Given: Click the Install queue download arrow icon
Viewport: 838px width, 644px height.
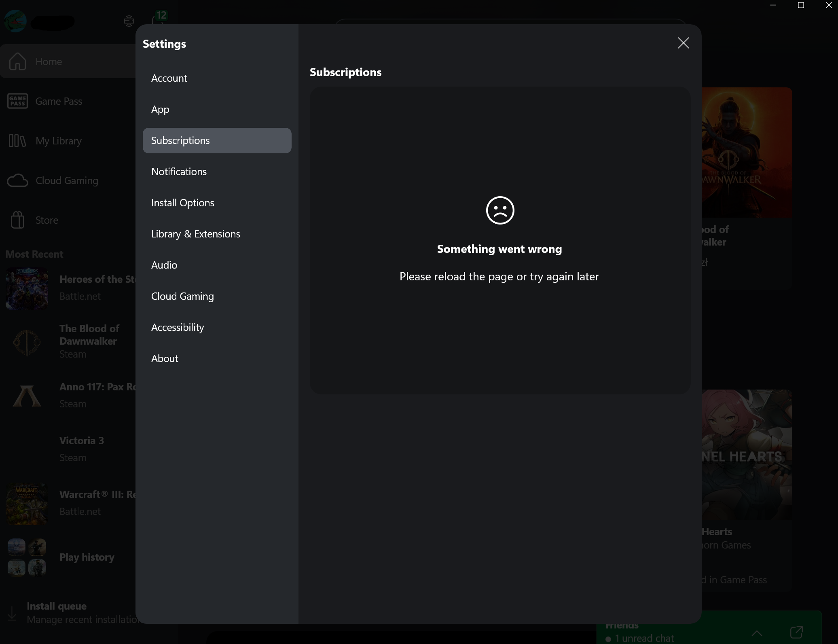Looking at the screenshot, I should (x=12, y=613).
